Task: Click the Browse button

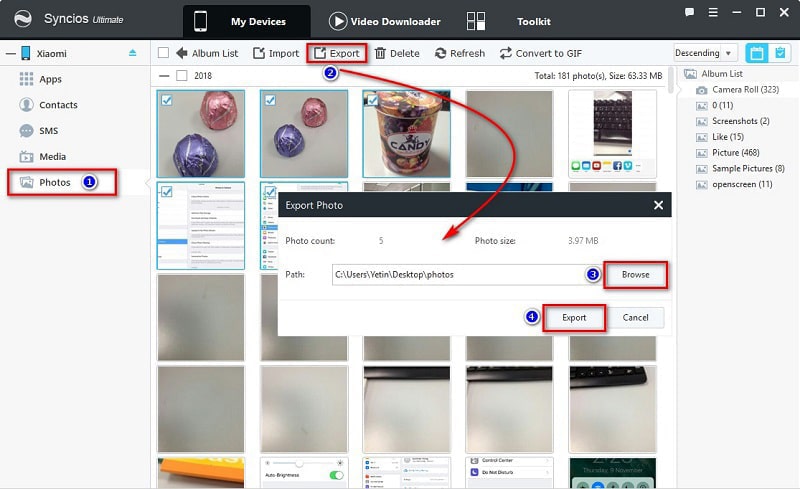Action: pyautogui.click(x=635, y=275)
